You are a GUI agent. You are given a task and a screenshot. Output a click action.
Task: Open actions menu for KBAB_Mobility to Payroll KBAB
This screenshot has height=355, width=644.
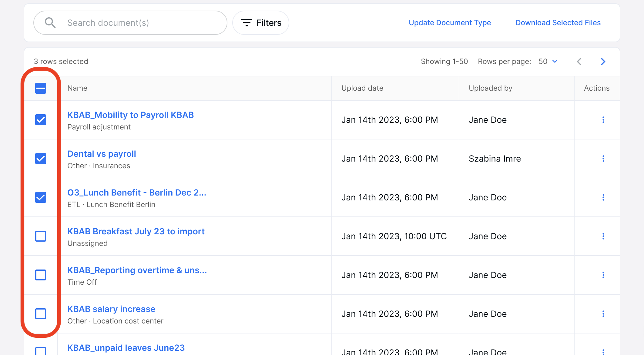(603, 120)
